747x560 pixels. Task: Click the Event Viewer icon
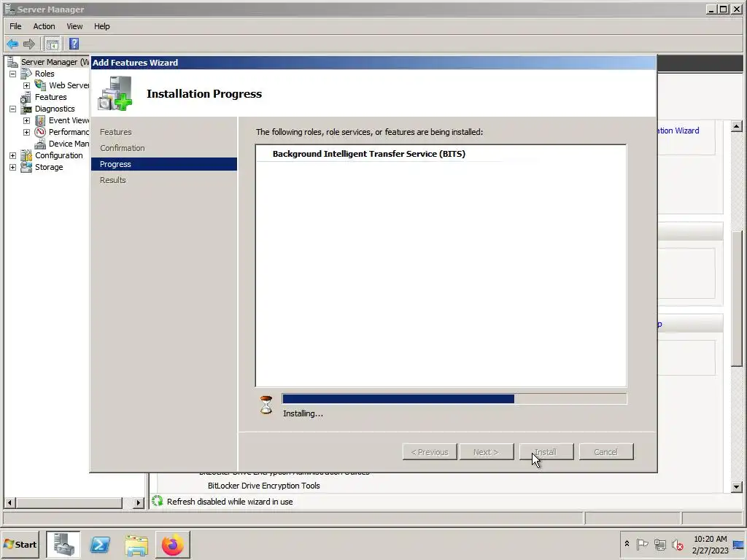point(41,120)
